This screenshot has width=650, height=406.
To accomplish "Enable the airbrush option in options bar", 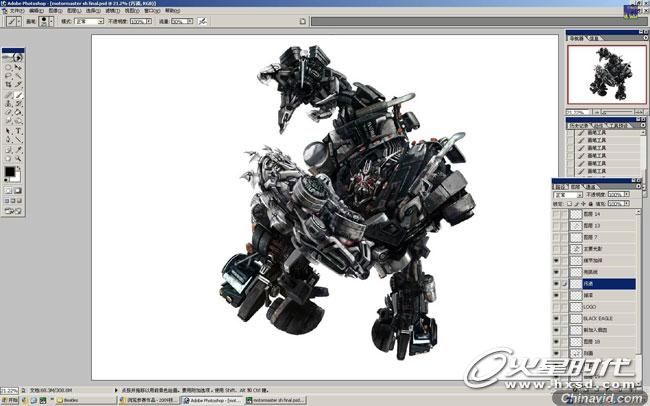I will tap(202, 21).
